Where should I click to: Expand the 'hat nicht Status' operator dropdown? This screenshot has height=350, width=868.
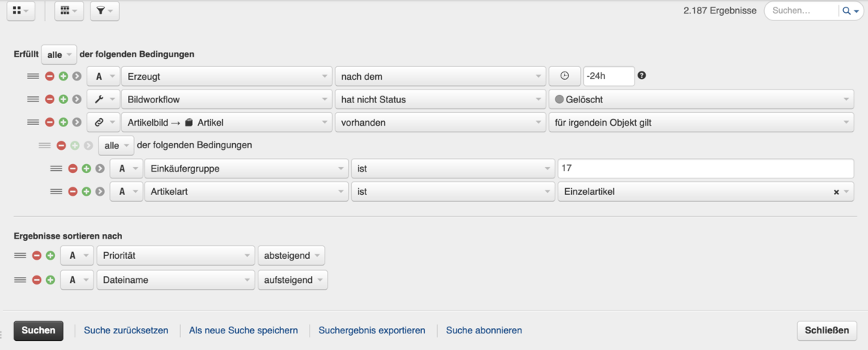click(440, 99)
